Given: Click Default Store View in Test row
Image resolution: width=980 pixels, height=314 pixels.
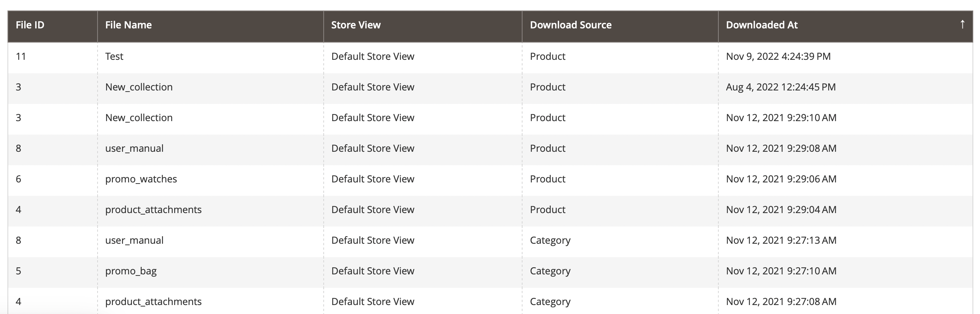Looking at the screenshot, I should point(372,56).
